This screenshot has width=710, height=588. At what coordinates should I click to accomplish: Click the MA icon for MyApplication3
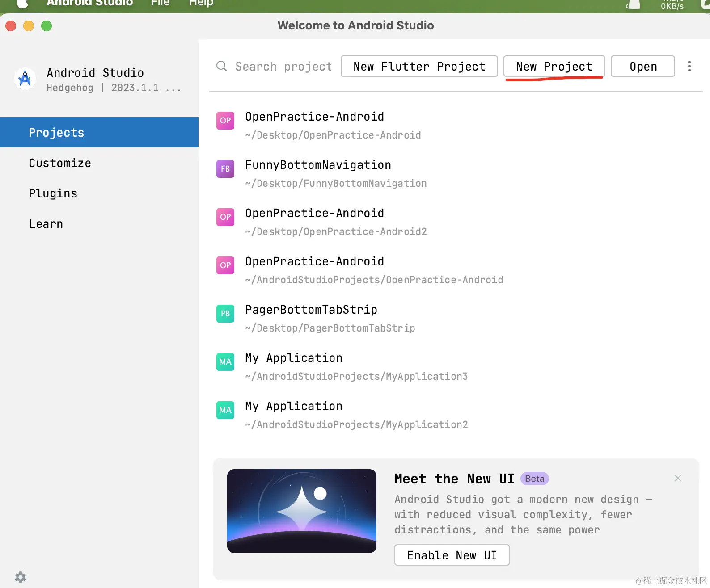[x=225, y=362]
